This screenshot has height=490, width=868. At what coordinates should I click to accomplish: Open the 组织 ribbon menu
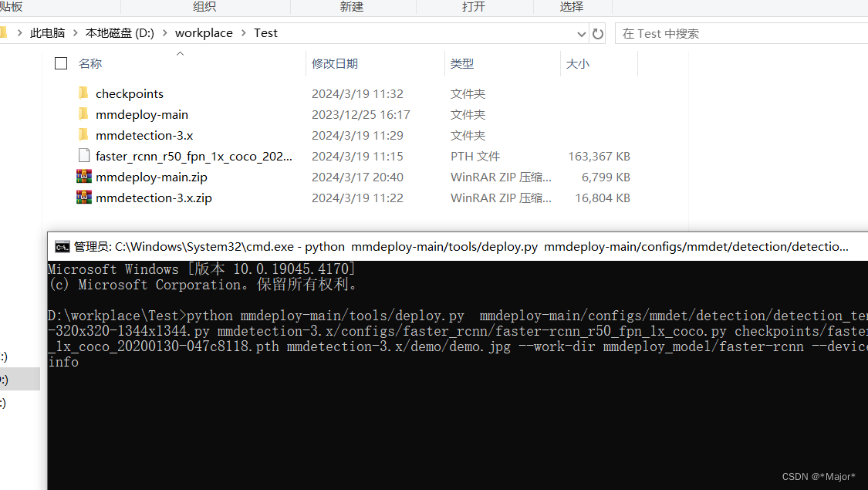coord(204,7)
